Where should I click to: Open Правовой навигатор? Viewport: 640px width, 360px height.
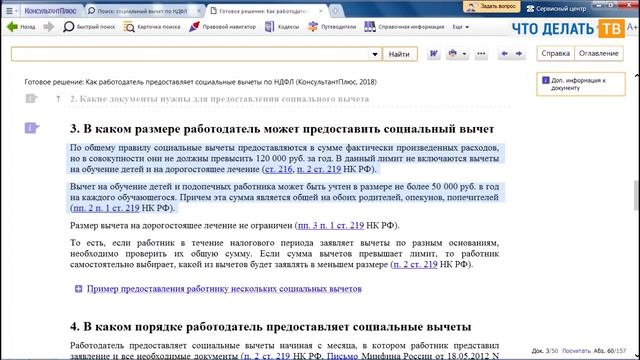(x=222, y=27)
